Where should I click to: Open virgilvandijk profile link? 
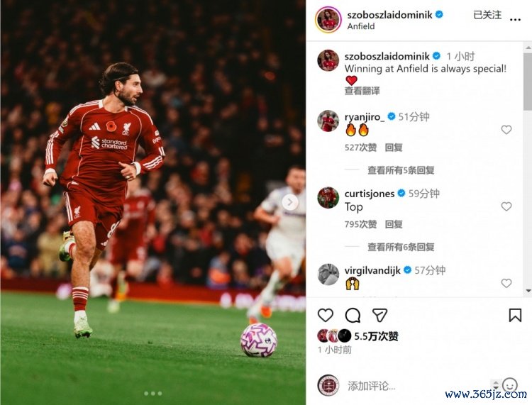(x=372, y=270)
